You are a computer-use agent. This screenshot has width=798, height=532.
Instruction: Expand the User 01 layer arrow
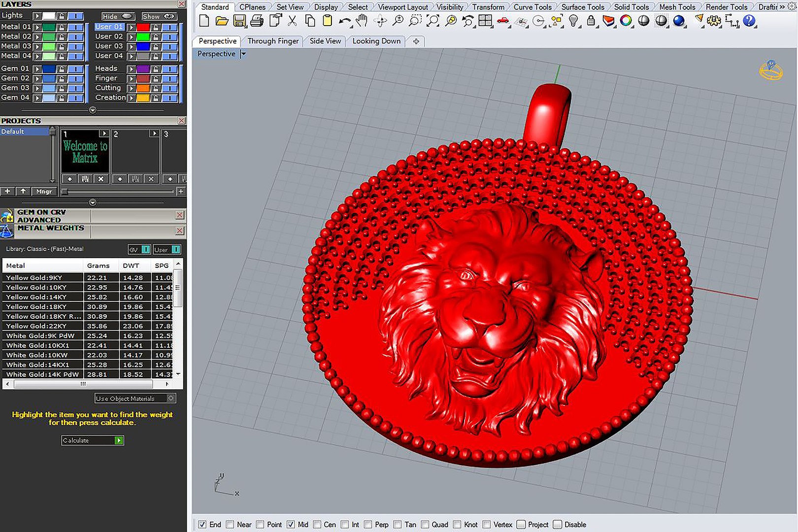132,27
